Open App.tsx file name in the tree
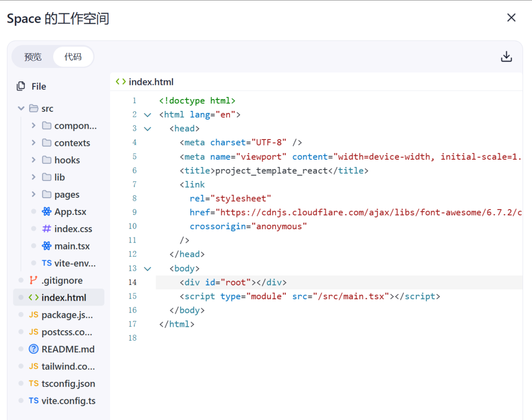Image resolution: width=532 pixels, height=420 pixels. pyautogui.click(x=70, y=211)
